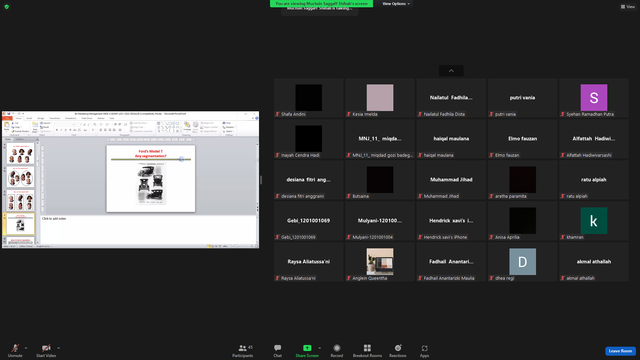Image resolution: width=640 pixels, height=360 pixels.
Task: Open Select dropdown in PowerPoint Editing group
Action: point(229,131)
